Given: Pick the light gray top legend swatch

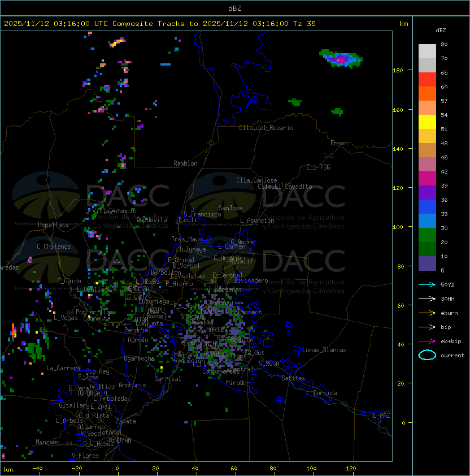Looking at the screenshot, I should pyautogui.click(x=427, y=51).
